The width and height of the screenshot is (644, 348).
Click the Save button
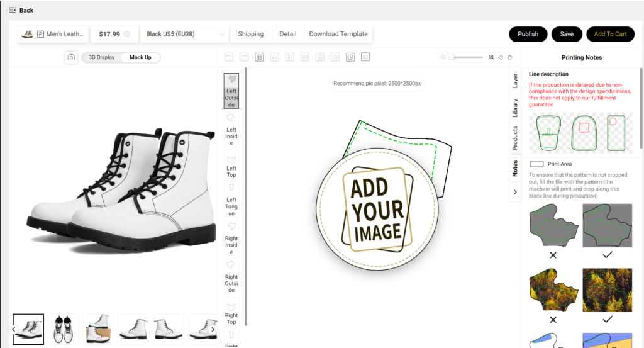[567, 34]
